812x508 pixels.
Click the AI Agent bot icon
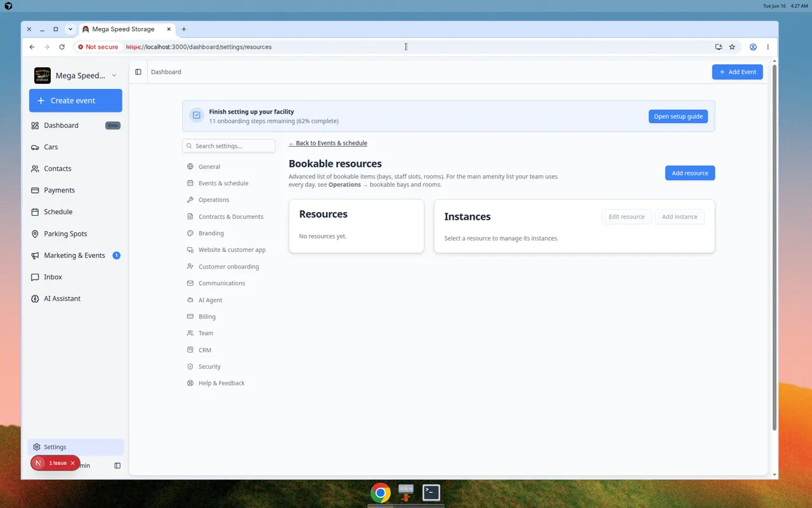190,300
